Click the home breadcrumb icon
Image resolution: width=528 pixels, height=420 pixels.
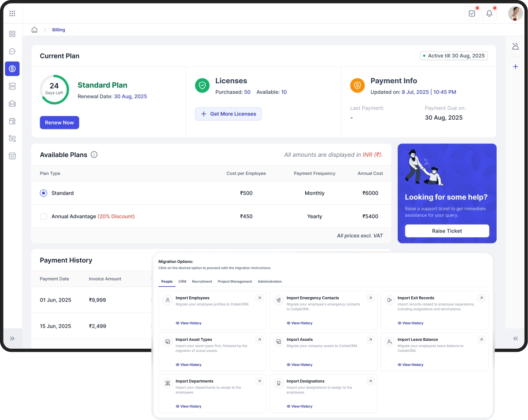[x=34, y=30]
